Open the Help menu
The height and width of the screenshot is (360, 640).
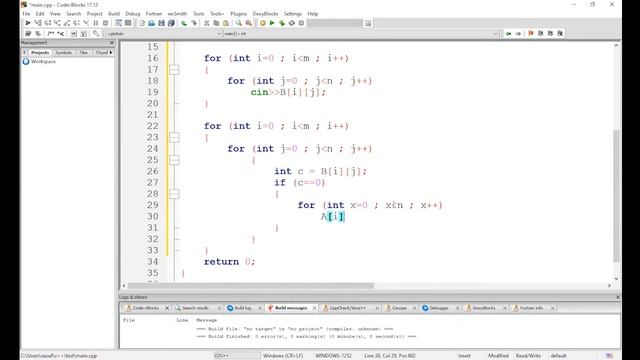pyautogui.click(x=313, y=13)
